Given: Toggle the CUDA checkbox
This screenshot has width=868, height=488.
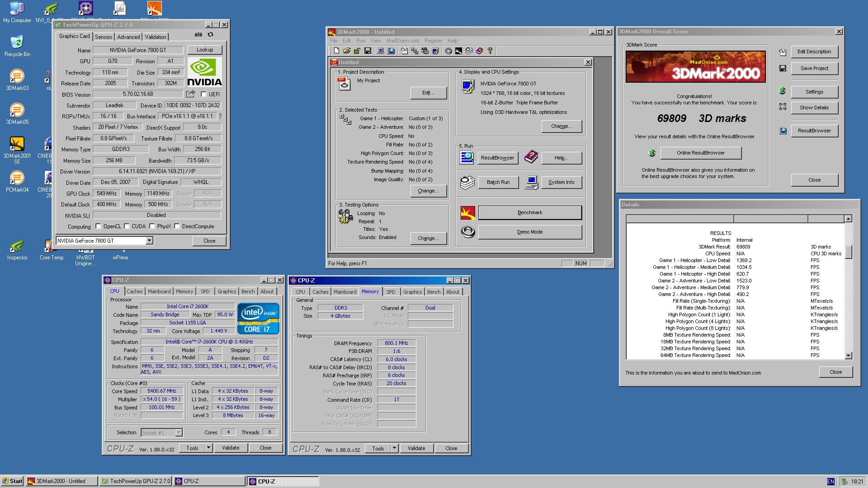Looking at the screenshot, I should click(x=127, y=226).
